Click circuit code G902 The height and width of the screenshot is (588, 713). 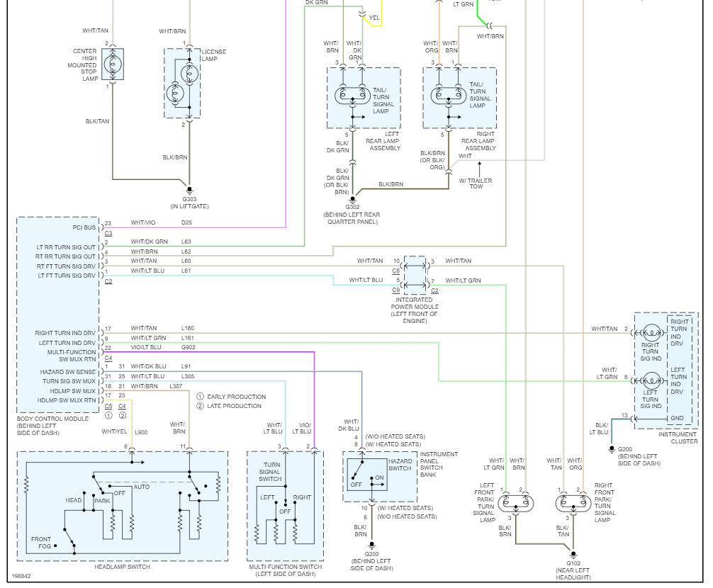point(189,347)
